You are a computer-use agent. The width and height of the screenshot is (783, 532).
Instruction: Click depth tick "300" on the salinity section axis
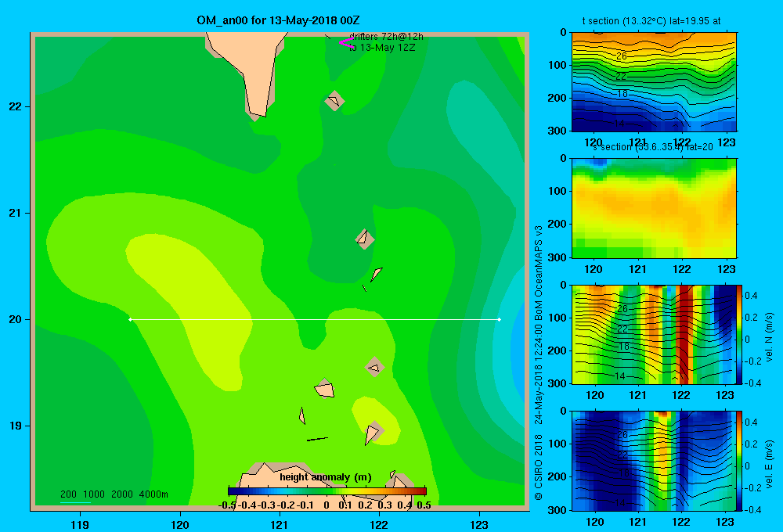coord(556,257)
